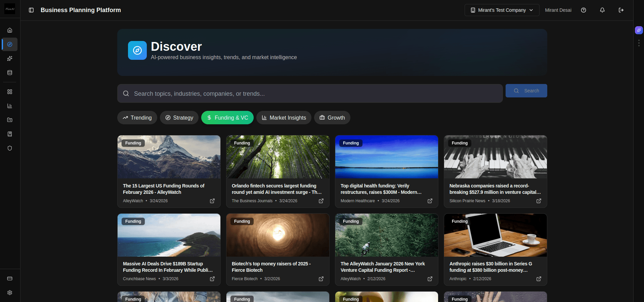The width and height of the screenshot is (644, 302).
Task: Open the blue lake thumbnail
Action: coord(387,157)
